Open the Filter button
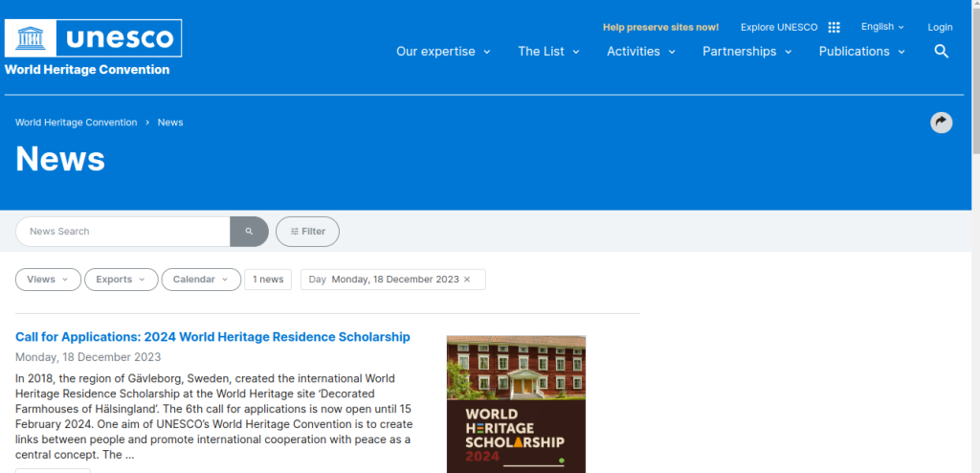The width and height of the screenshot is (980, 473). click(x=307, y=232)
